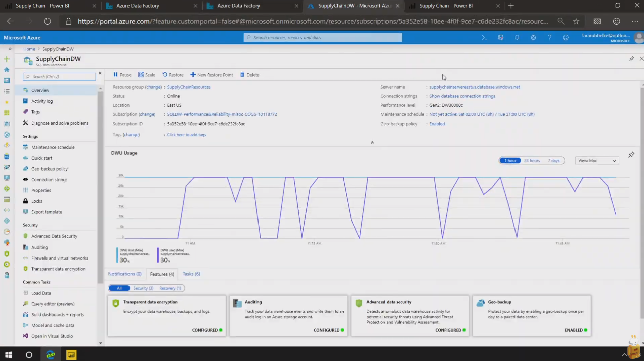The height and width of the screenshot is (361, 644).
Task: Pin the DWU Usage chart
Action: point(631,155)
